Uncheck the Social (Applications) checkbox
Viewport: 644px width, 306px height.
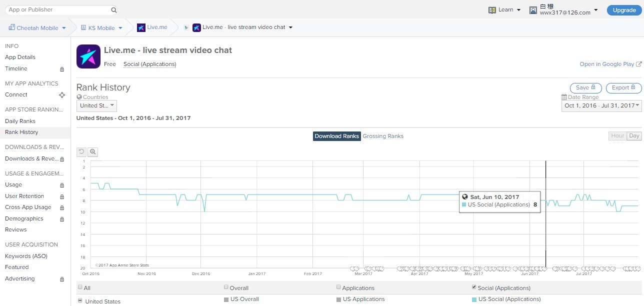474,287
